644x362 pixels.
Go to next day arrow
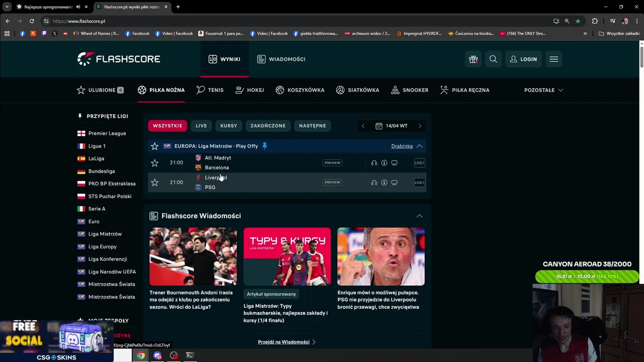point(420,126)
